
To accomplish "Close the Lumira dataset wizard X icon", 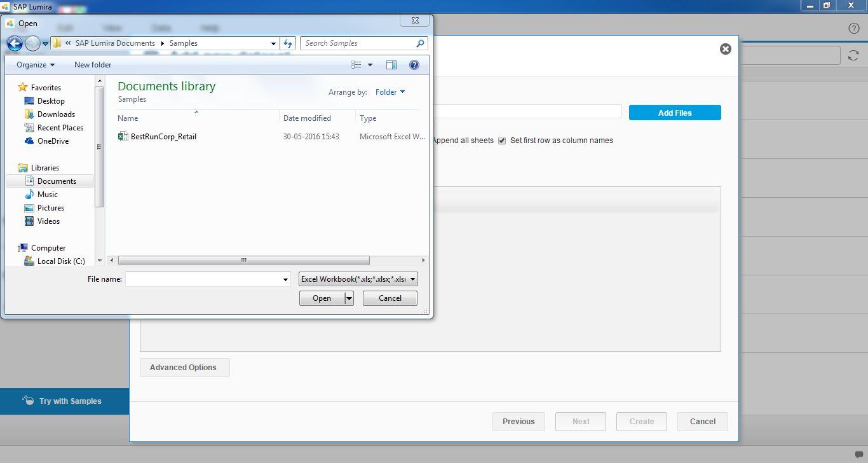I will tap(726, 49).
